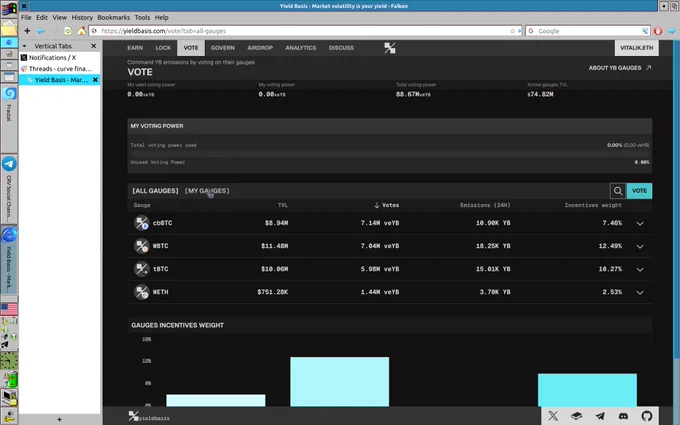Image resolution: width=680 pixels, height=425 pixels.
Task: Open the GOVERN navigation tab
Action: [222, 48]
